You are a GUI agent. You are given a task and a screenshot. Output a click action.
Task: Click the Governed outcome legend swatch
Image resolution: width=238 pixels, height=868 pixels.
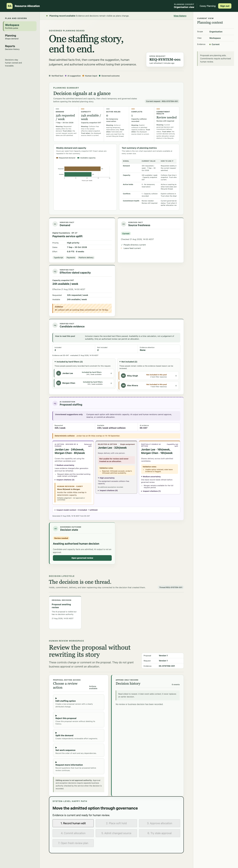tap(100, 76)
